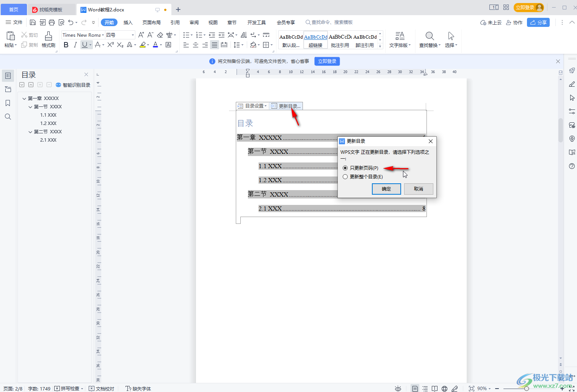Open bookmark panel in left sidebar
Image resolution: width=577 pixels, height=392 pixels.
(8, 103)
